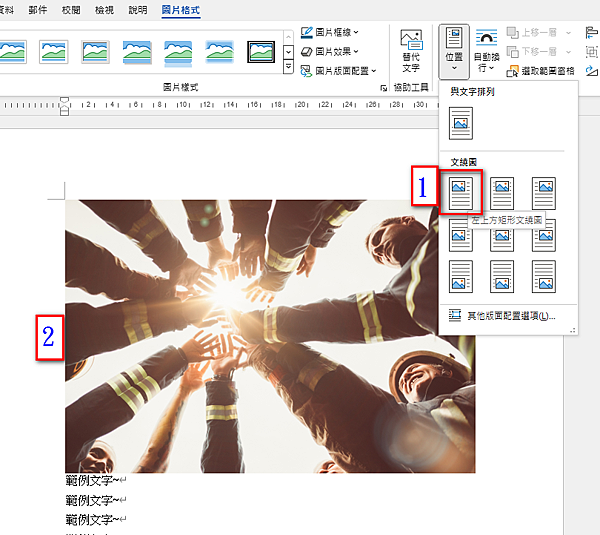This screenshot has width=600, height=535.
Task: Switch to the 檢視 View tab
Action: (x=103, y=10)
